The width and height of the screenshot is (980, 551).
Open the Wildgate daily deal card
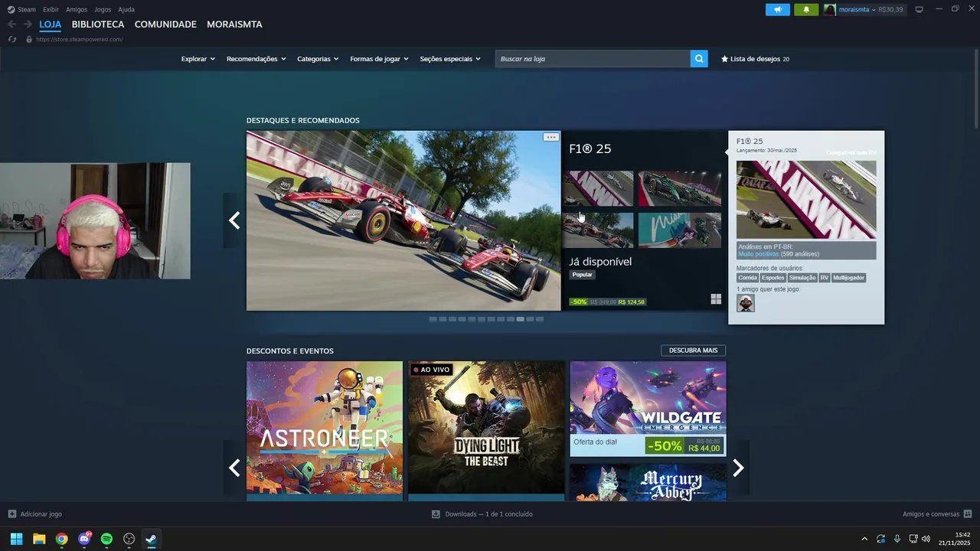click(648, 409)
